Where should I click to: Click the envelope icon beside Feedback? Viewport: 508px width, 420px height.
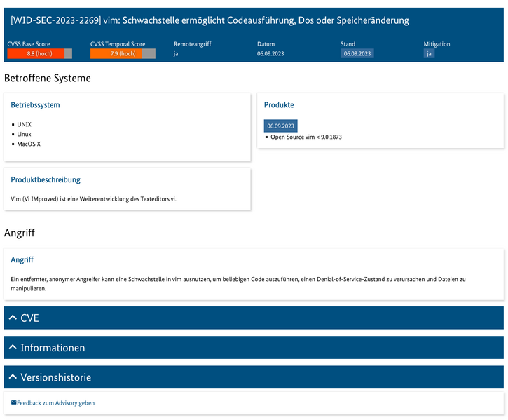(14, 403)
